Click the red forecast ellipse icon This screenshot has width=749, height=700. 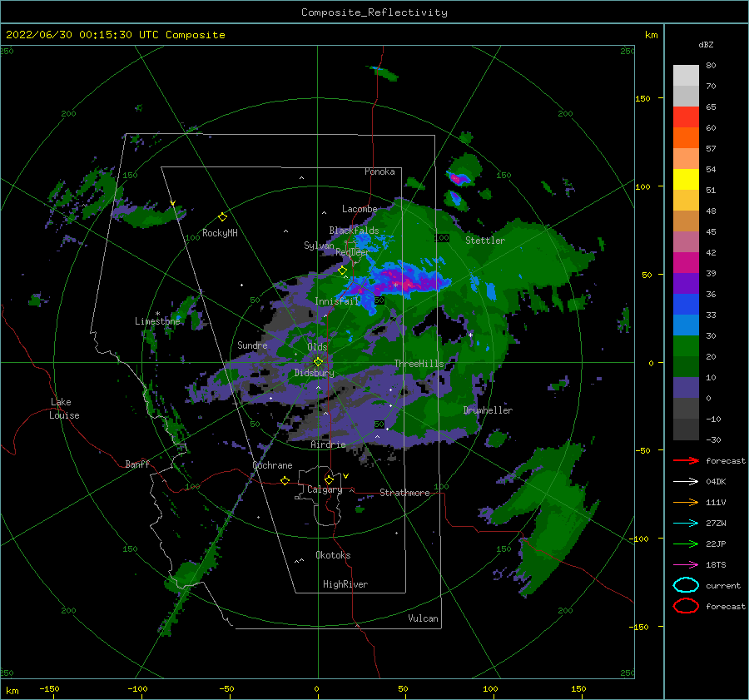[x=686, y=606]
